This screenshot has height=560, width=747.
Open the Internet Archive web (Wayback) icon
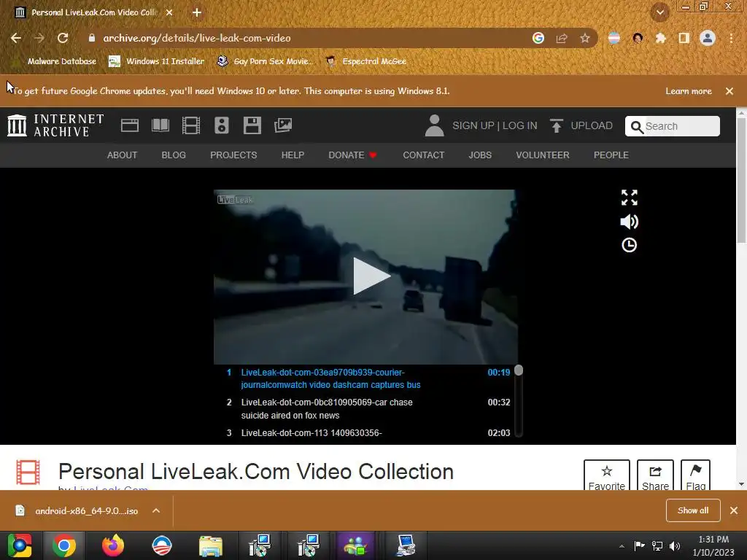[x=130, y=125]
